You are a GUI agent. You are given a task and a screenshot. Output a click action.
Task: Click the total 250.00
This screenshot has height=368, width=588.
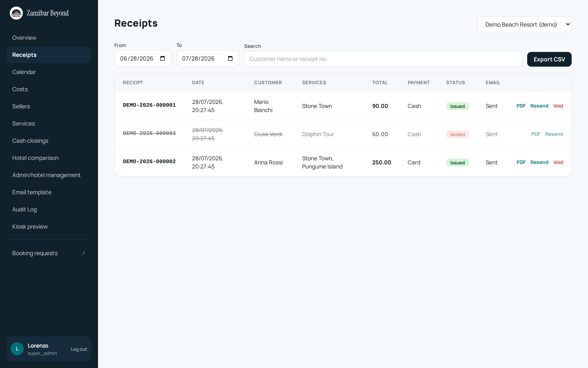pos(381,162)
